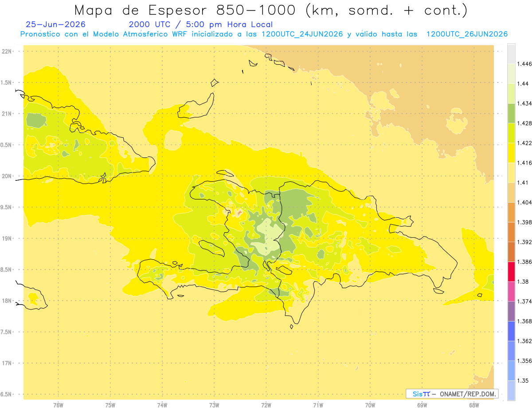
Task: Click the '1.386' colorbar value
Action: pyautogui.click(x=524, y=262)
